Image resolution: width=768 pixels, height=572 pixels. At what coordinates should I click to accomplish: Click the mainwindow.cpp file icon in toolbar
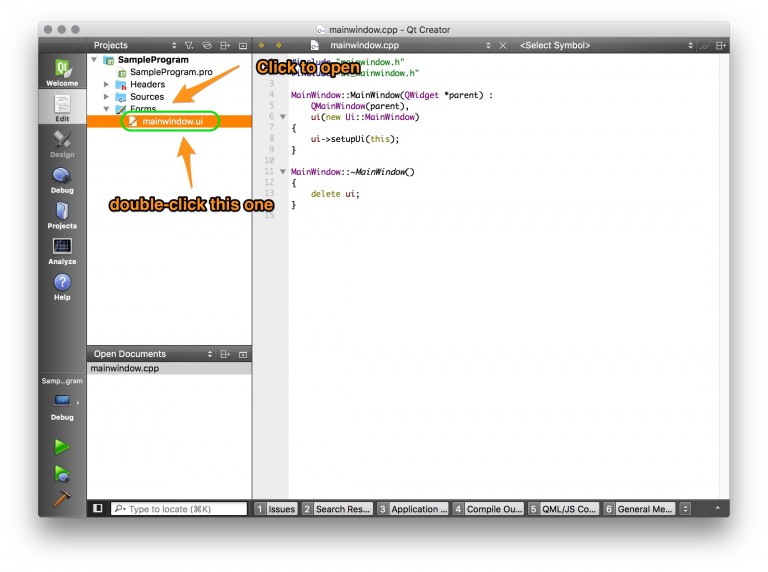tap(315, 46)
